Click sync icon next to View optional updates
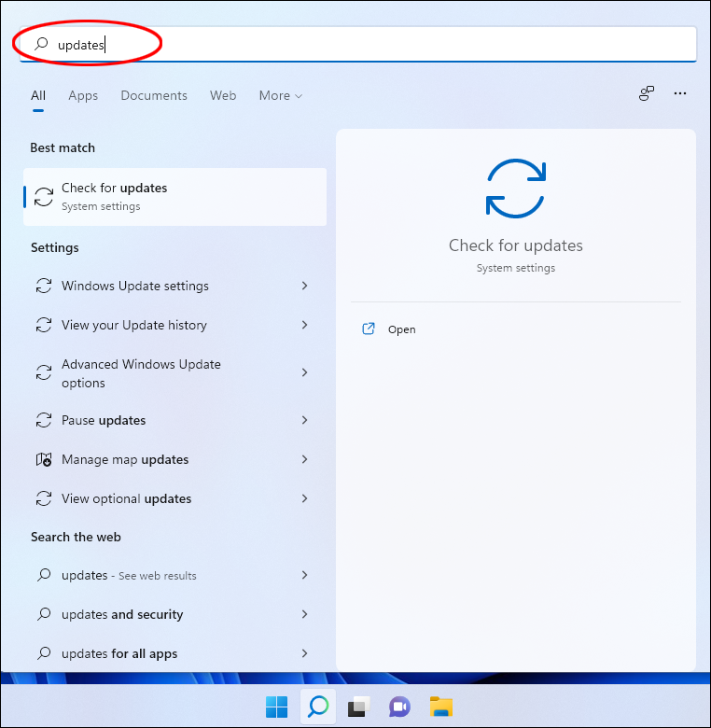 tap(44, 498)
